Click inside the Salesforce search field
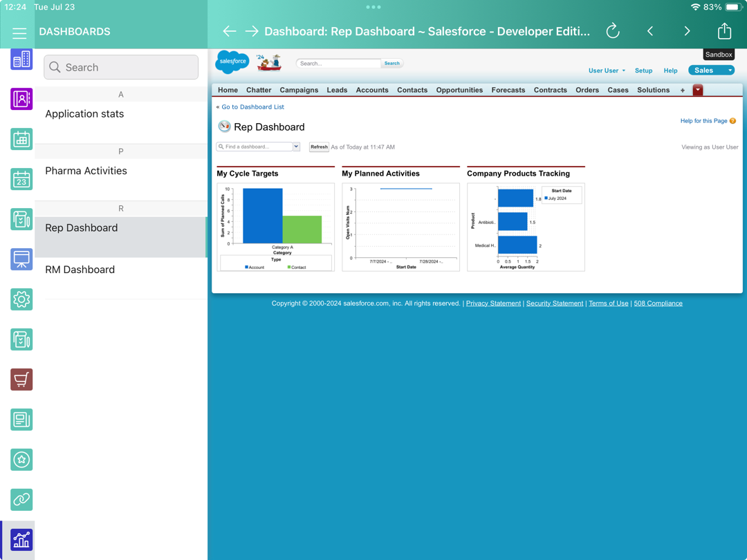This screenshot has height=560, width=747. 338,62
